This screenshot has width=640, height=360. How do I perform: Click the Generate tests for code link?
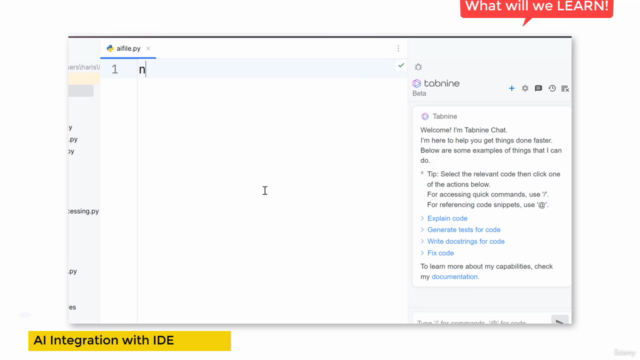tap(464, 230)
